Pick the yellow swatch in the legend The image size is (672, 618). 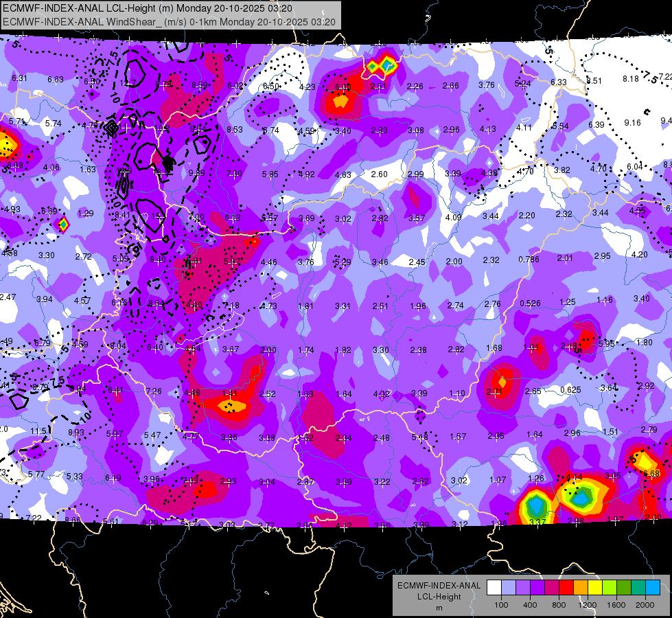[595, 588]
